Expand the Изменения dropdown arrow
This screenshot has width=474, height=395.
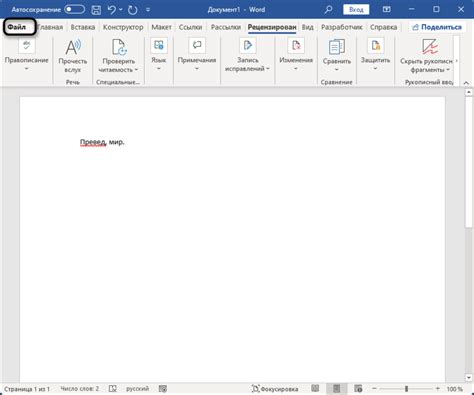point(296,69)
